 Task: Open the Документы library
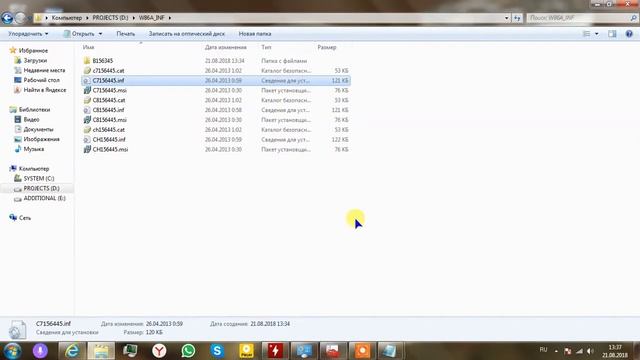(x=38, y=129)
